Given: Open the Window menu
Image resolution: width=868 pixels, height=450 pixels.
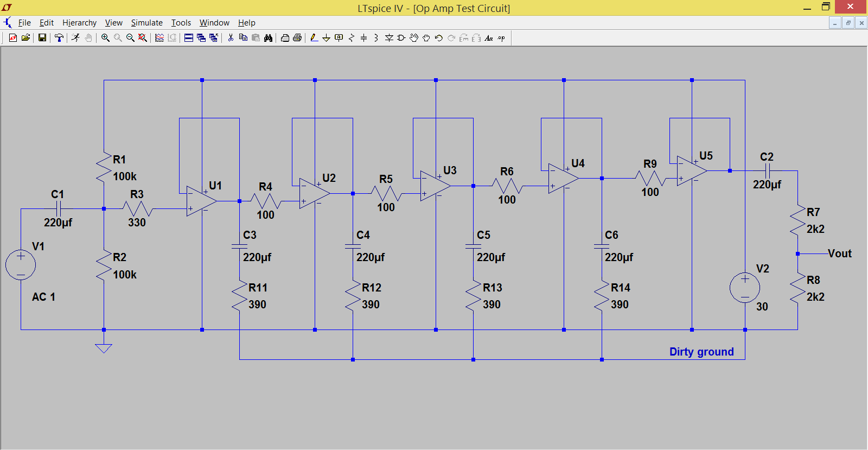Looking at the screenshot, I should pos(214,23).
